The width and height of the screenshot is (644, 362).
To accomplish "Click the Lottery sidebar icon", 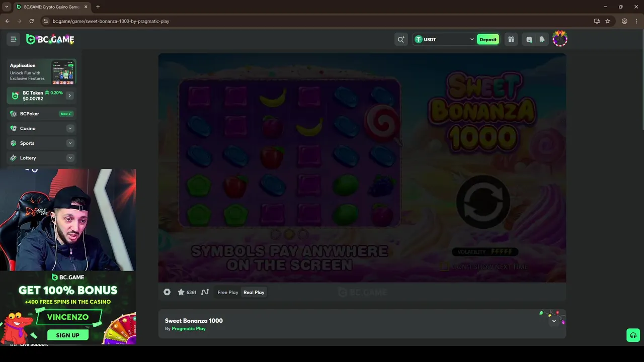I will coord(14,158).
